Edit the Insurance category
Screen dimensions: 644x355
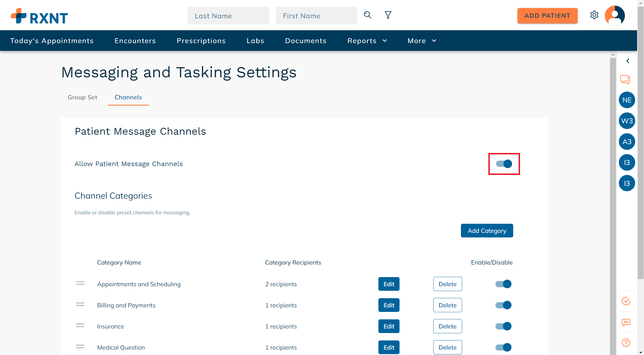coord(389,326)
